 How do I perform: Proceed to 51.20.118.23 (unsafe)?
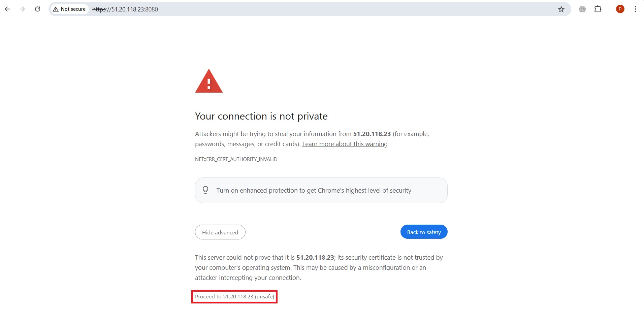(234, 296)
